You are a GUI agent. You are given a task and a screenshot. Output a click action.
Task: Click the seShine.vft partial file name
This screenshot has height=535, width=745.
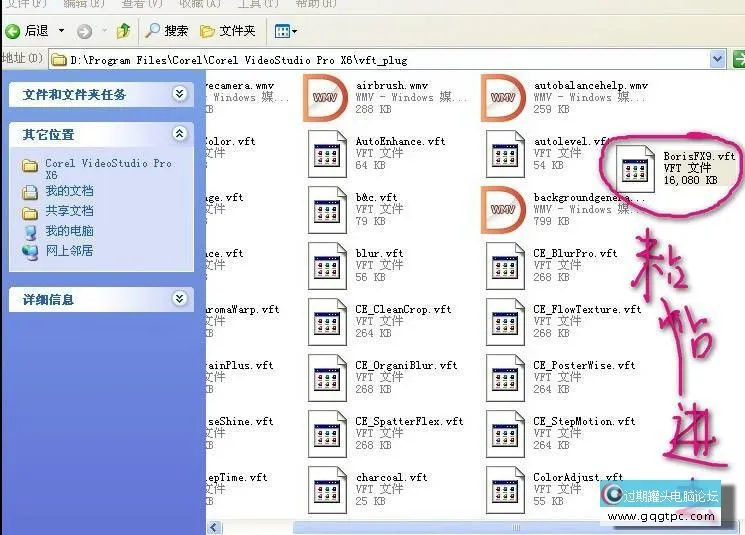(241, 422)
